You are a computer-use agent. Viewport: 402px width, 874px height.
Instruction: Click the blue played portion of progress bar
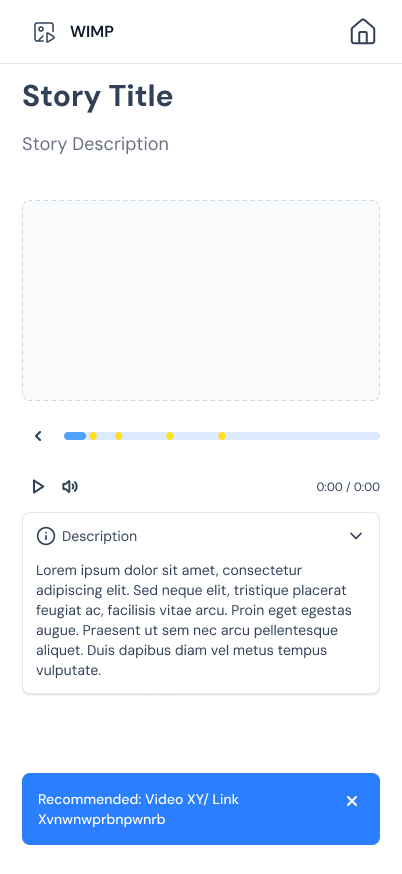coord(75,436)
